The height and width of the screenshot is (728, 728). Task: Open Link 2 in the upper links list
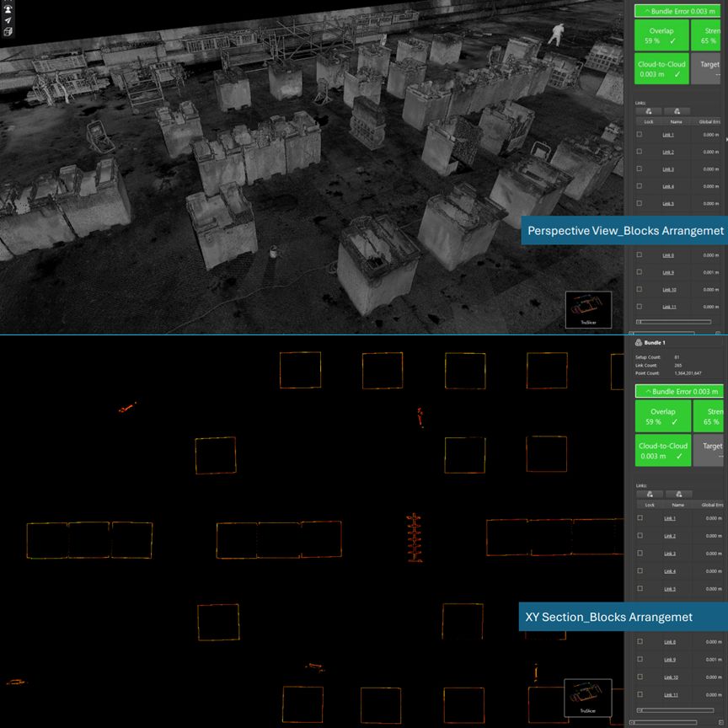point(668,153)
